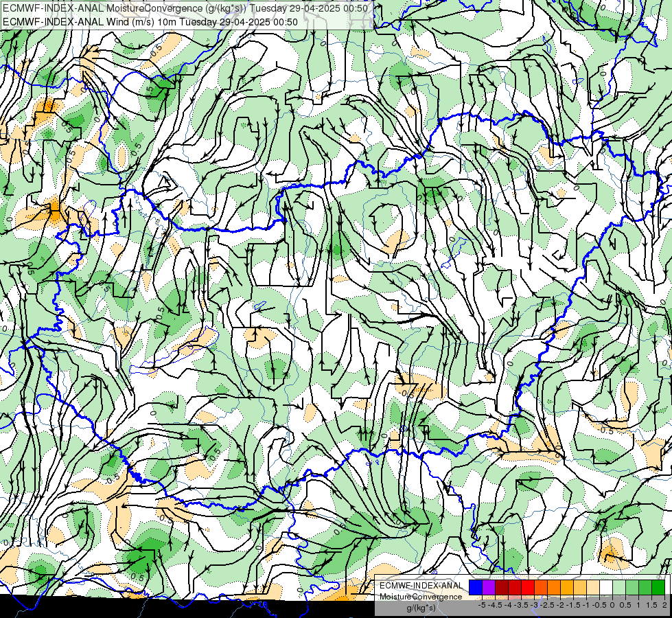Click the ECMWF-INDEX-ANAL label in the legend
The image size is (672, 618).
(421, 586)
